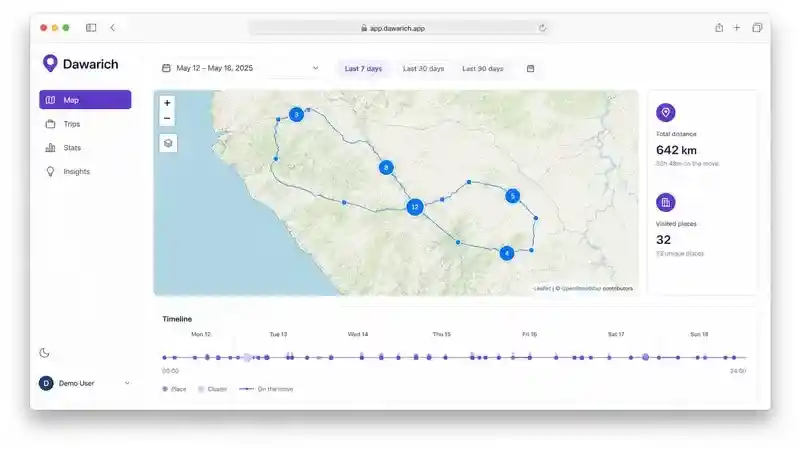Click the app.dawarich.app address bar

point(398,28)
